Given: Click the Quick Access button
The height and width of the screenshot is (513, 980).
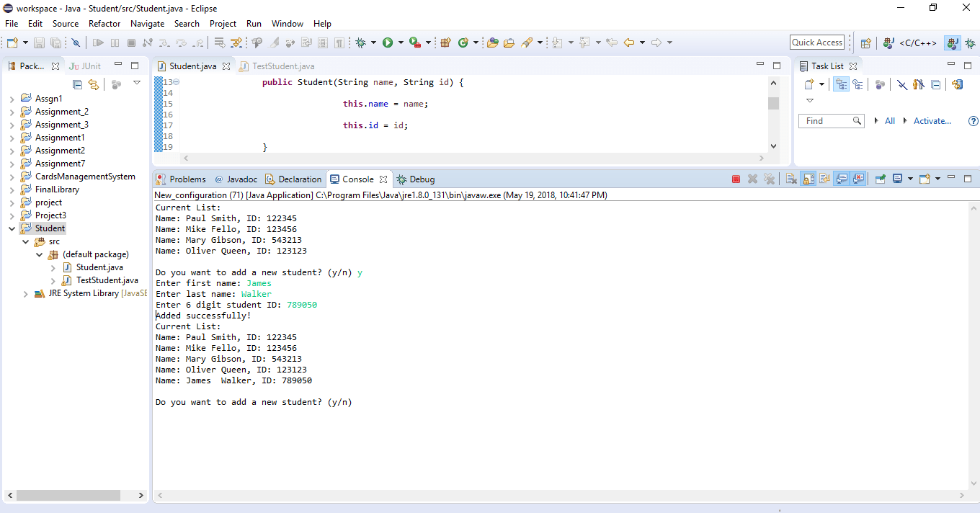Looking at the screenshot, I should point(816,42).
